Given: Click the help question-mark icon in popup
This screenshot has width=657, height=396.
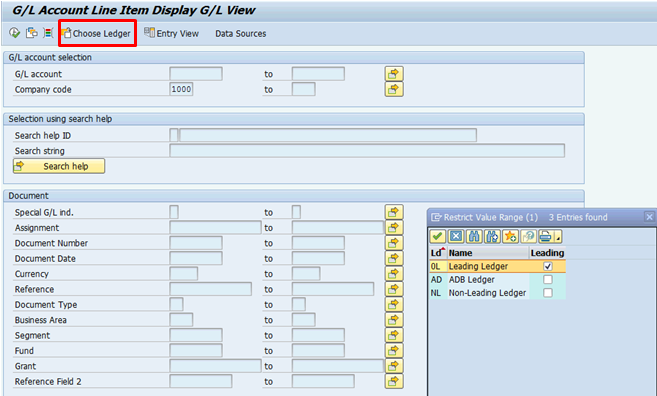Looking at the screenshot, I should [x=529, y=236].
